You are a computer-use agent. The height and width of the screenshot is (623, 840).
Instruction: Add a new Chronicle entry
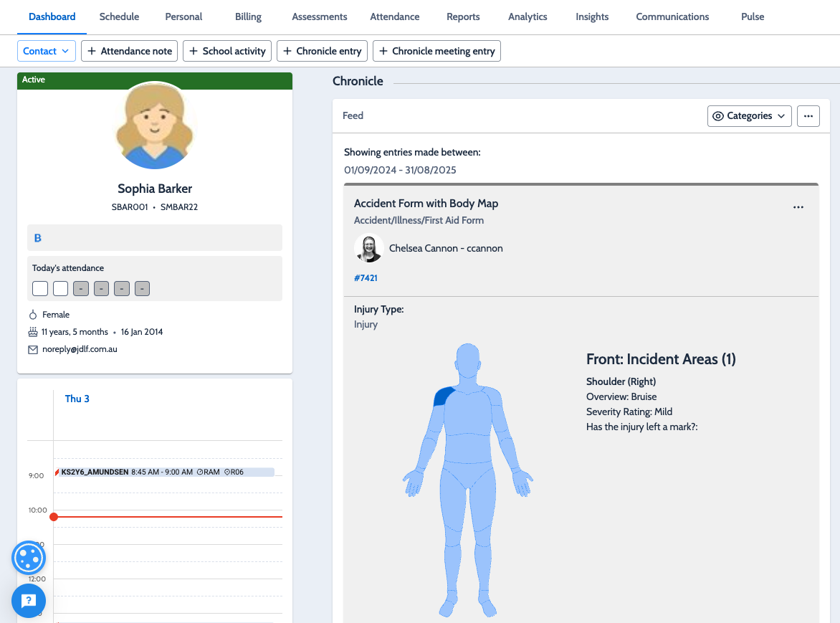click(323, 51)
